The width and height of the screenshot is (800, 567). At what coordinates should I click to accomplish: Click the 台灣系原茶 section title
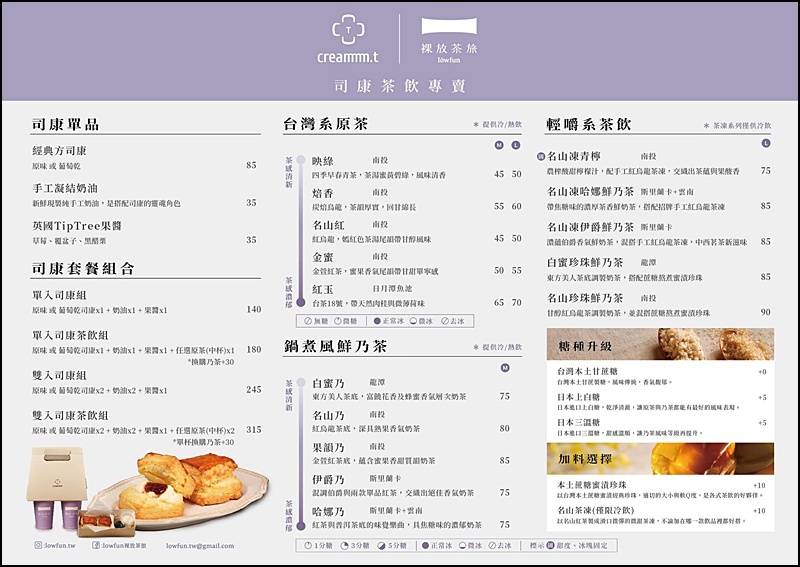(x=326, y=124)
